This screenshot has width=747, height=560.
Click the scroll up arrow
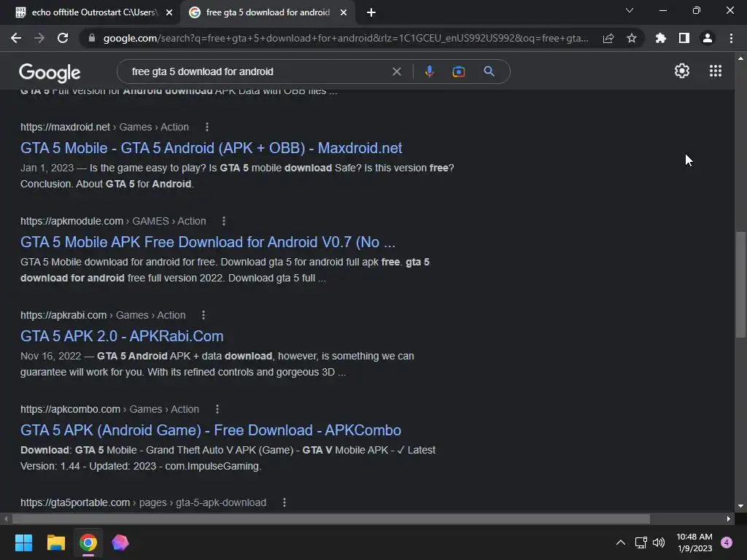click(x=740, y=58)
